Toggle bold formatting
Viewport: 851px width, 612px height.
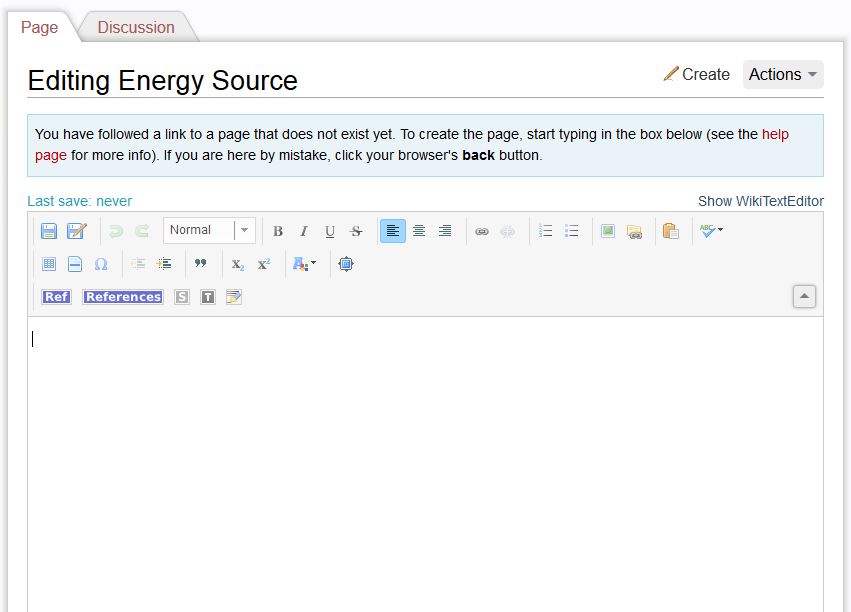pyautogui.click(x=278, y=231)
